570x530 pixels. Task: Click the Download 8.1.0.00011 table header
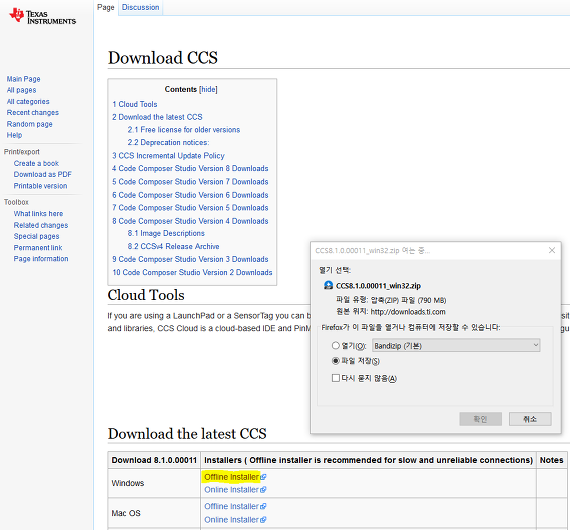coord(154,460)
